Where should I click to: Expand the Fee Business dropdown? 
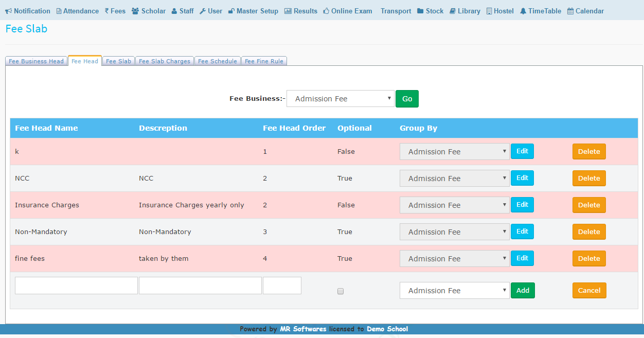click(x=340, y=99)
